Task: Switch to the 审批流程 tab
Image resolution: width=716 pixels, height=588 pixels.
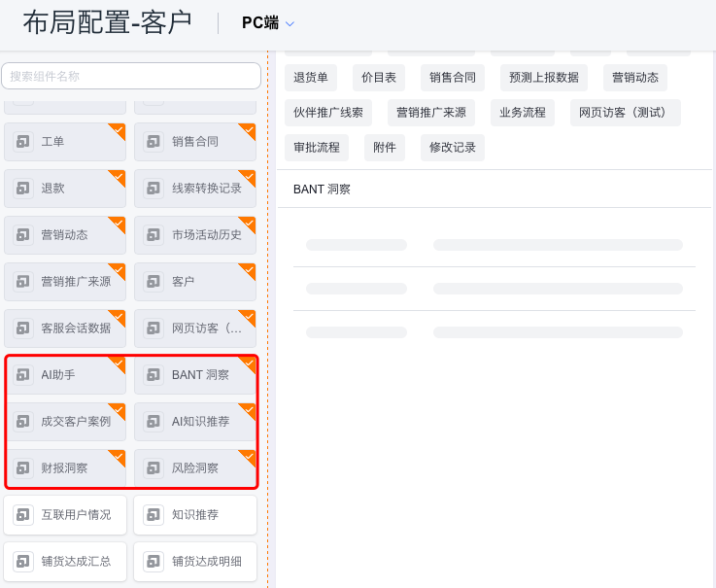Action: point(317,148)
